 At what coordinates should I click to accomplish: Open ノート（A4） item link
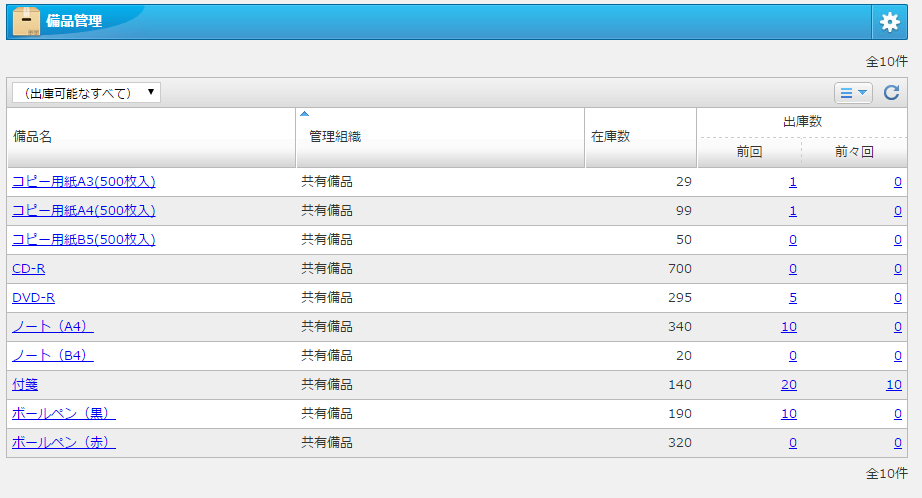click(52, 327)
